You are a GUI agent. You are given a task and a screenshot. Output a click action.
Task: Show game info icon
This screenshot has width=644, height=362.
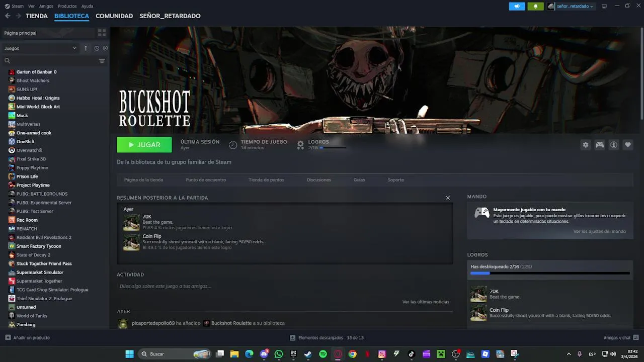click(x=614, y=145)
